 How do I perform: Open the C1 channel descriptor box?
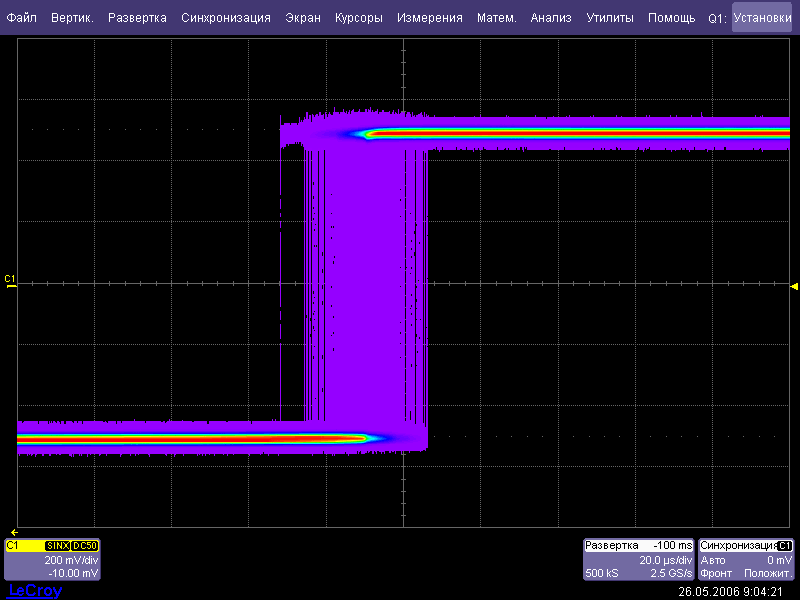(x=52, y=561)
